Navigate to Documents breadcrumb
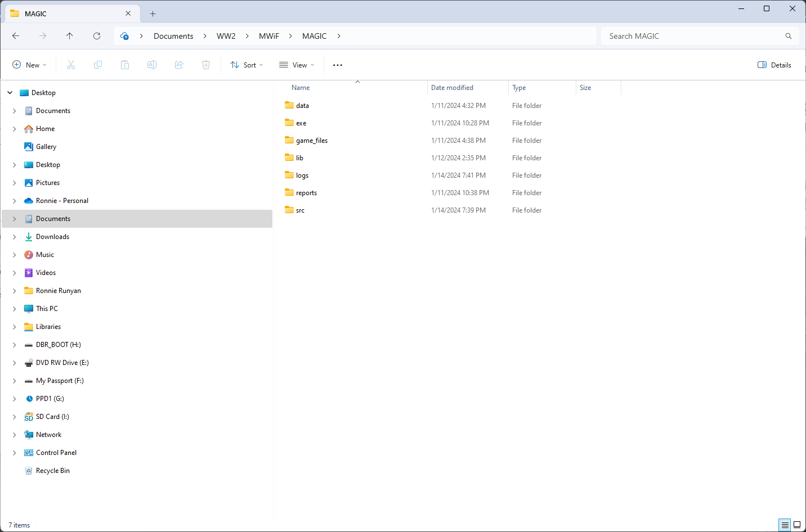This screenshot has width=806, height=532. pyautogui.click(x=173, y=36)
